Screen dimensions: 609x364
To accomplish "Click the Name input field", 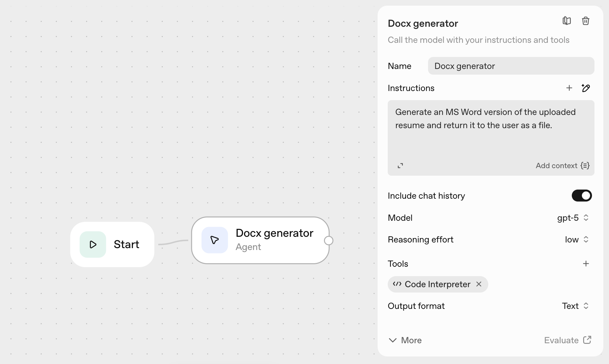I will pyautogui.click(x=511, y=66).
